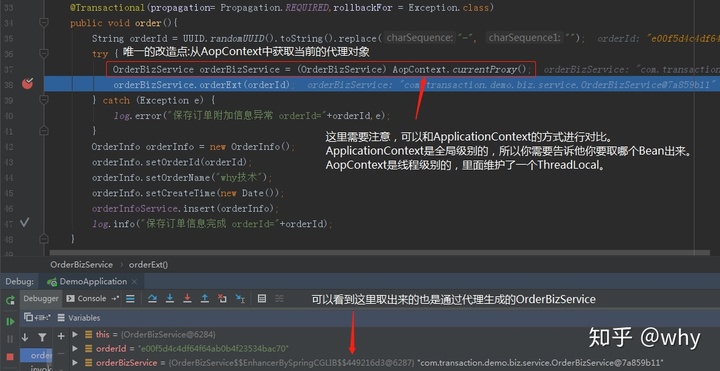
Task: Move down to the next stack frame
Action: [25, 337]
